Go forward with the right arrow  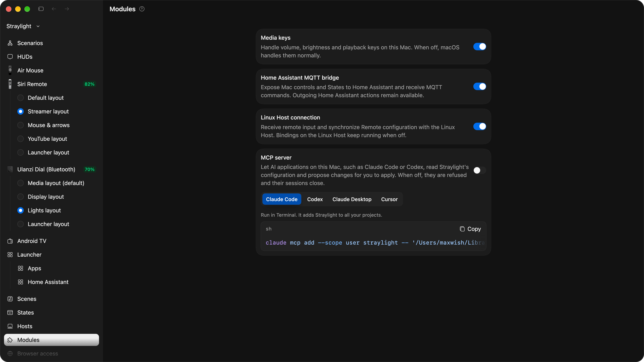point(67,9)
